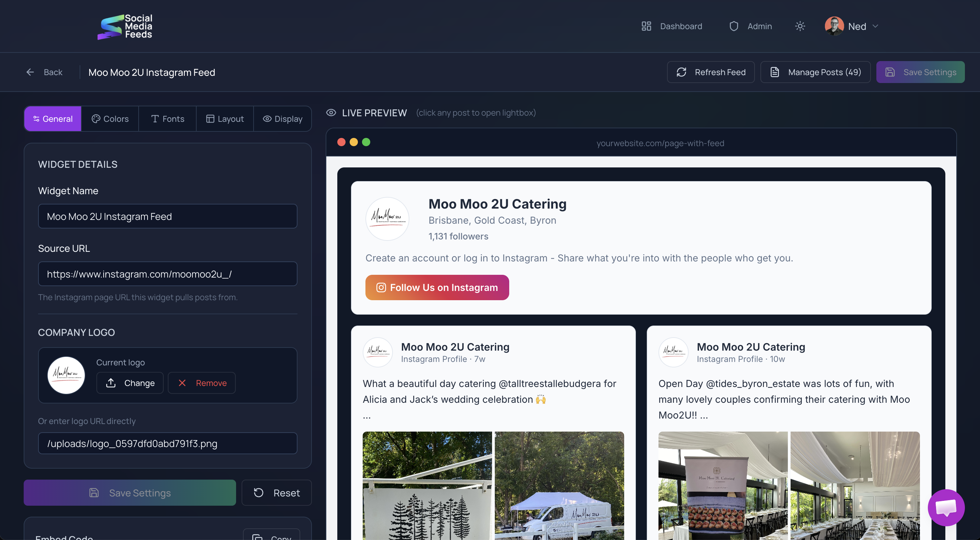Reset the widget settings

[277, 493]
